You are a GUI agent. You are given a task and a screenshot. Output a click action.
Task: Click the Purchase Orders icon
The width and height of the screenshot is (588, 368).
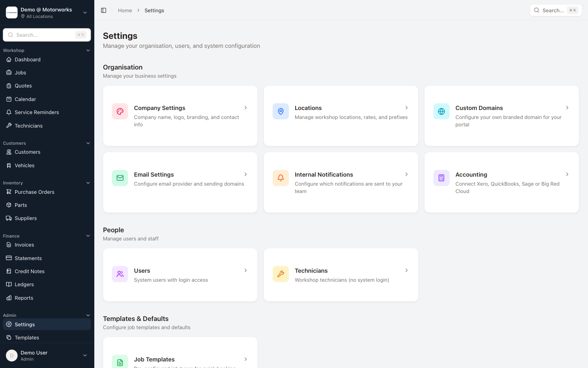(x=8, y=192)
